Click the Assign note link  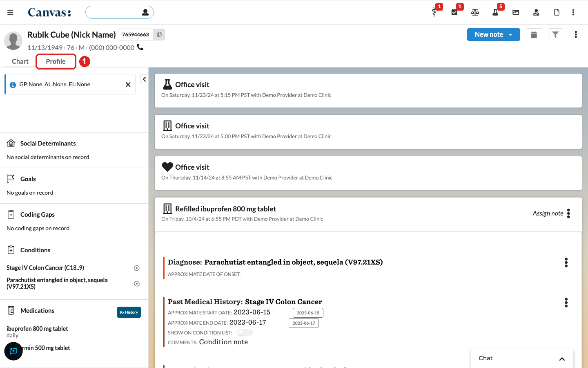[x=548, y=213]
